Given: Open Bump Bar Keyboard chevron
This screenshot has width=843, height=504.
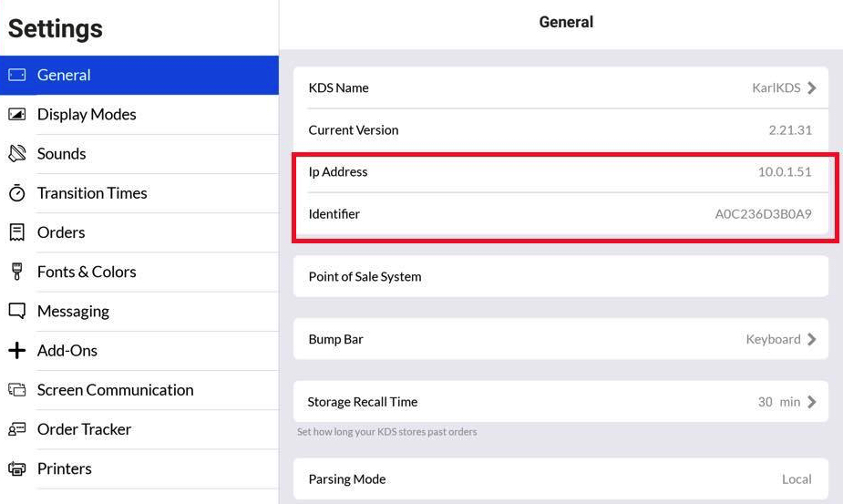Looking at the screenshot, I should click(812, 339).
